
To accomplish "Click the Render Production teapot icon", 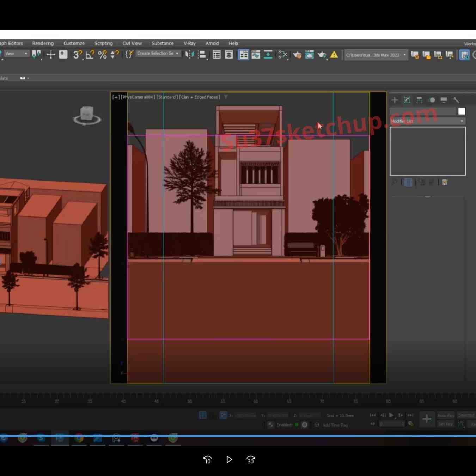I will coord(322,55).
